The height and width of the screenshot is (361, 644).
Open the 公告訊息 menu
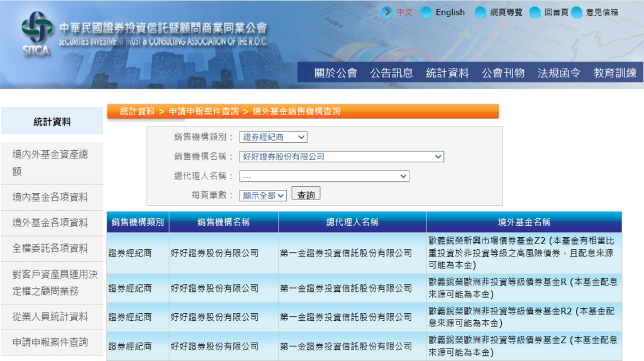tap(391, 73)
